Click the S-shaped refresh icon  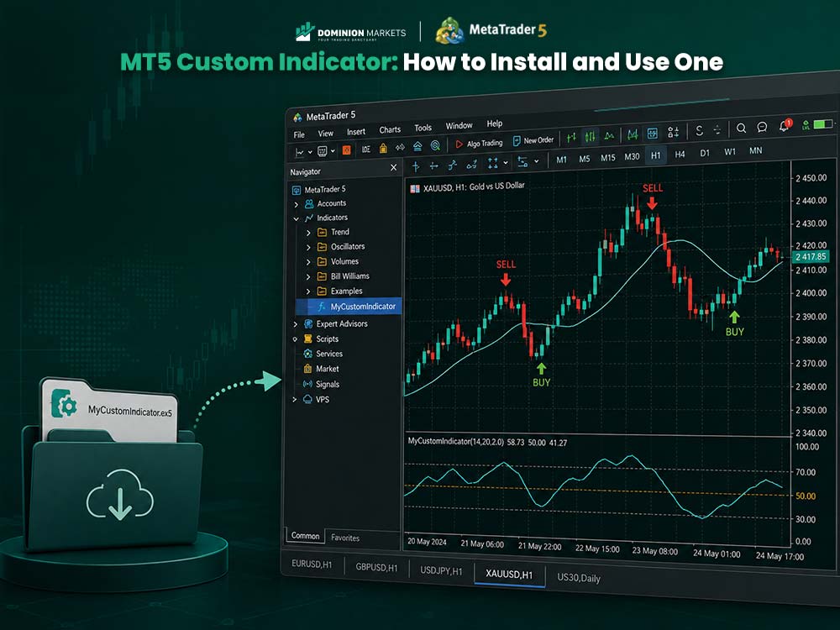click(x=699, y=130)
